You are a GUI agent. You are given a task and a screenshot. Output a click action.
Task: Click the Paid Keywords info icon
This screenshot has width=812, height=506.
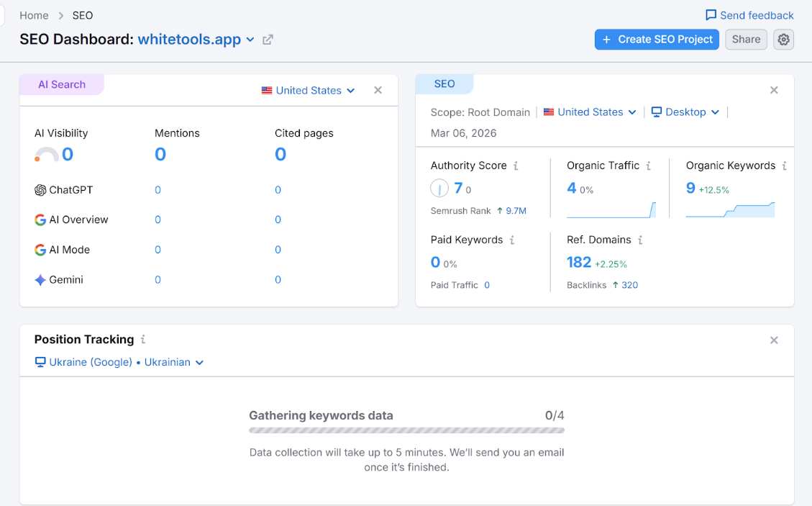pos(512,240)
